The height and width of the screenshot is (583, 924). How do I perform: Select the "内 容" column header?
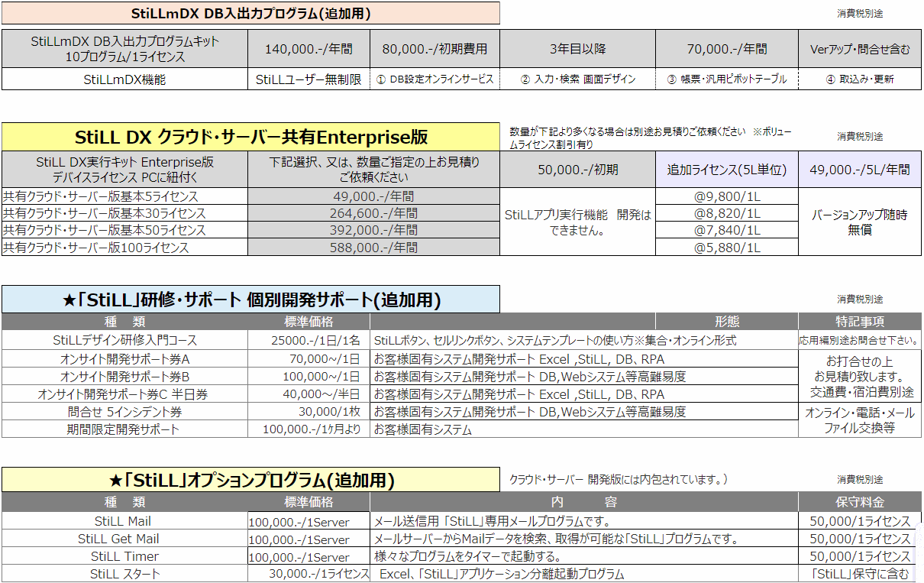(x=584, y=502)
